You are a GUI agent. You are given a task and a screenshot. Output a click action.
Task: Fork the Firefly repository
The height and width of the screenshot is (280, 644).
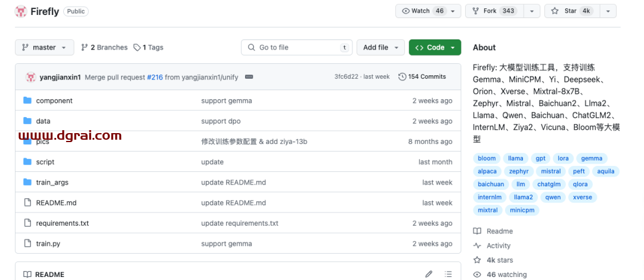pos(496,11)
